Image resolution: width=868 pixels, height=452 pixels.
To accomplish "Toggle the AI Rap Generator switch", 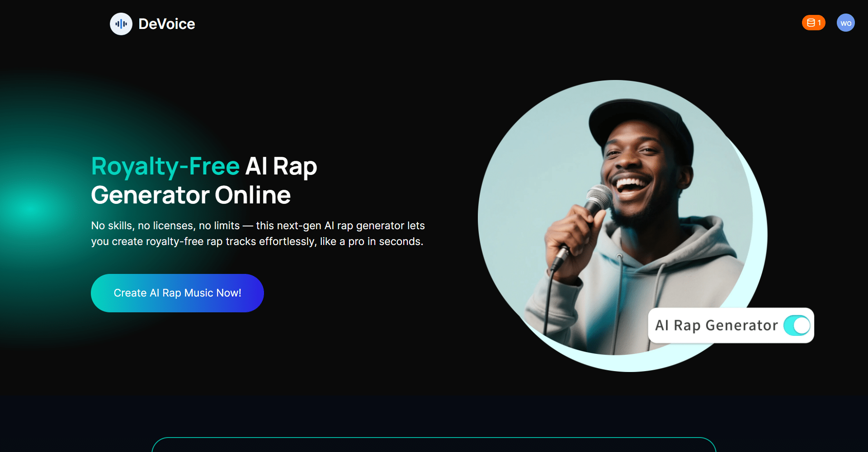I will pyautogui.click(x=797, y=325).
